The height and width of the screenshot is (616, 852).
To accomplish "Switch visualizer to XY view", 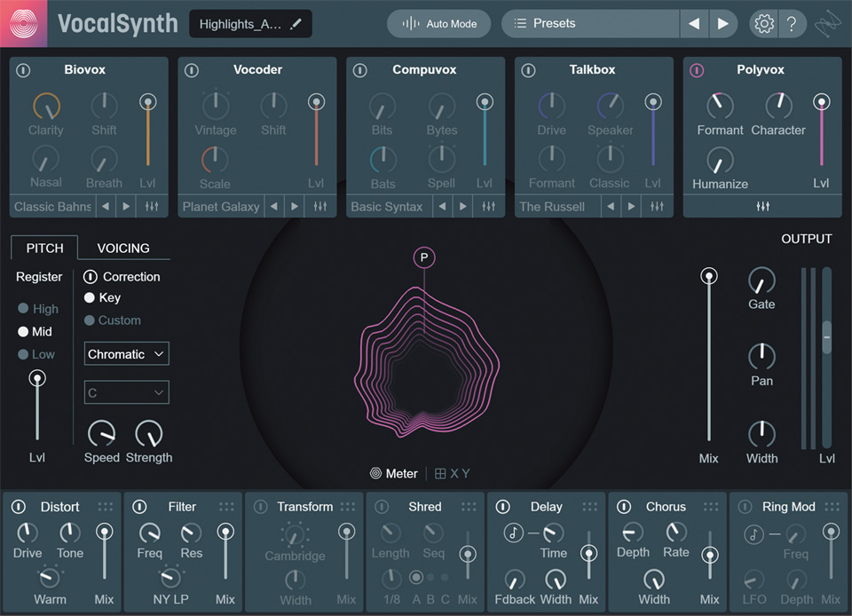I will pos(452,474).
